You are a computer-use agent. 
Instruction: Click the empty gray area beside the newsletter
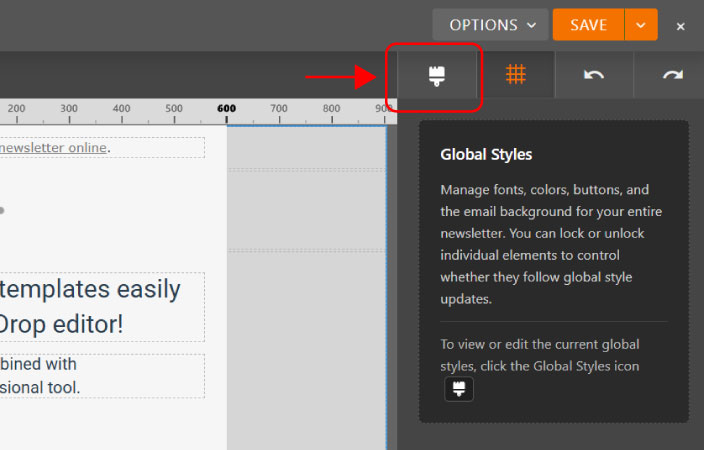305,320
